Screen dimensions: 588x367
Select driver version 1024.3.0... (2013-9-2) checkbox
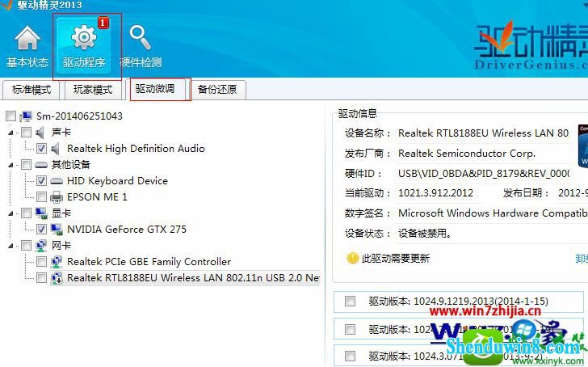point(350,356)
